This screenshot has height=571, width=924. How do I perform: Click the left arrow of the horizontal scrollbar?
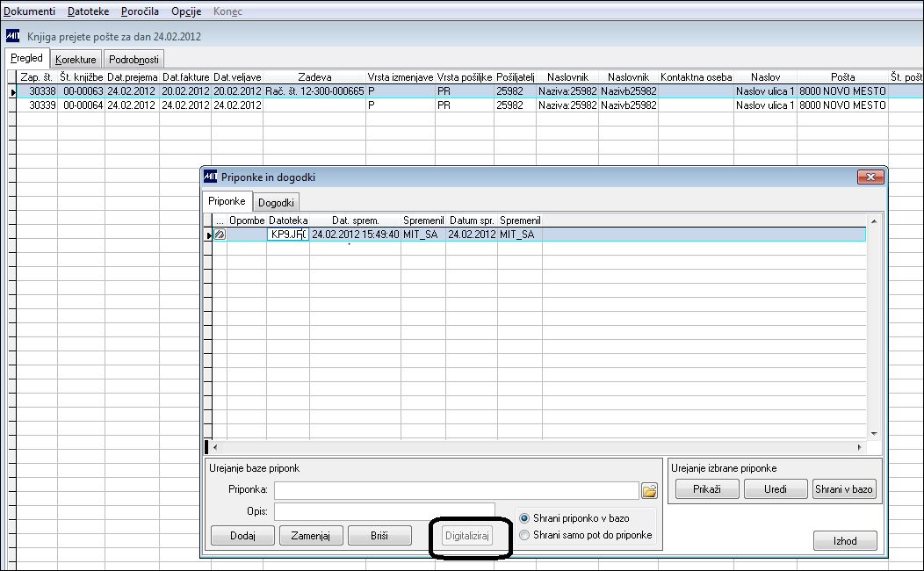click(215, 447)
